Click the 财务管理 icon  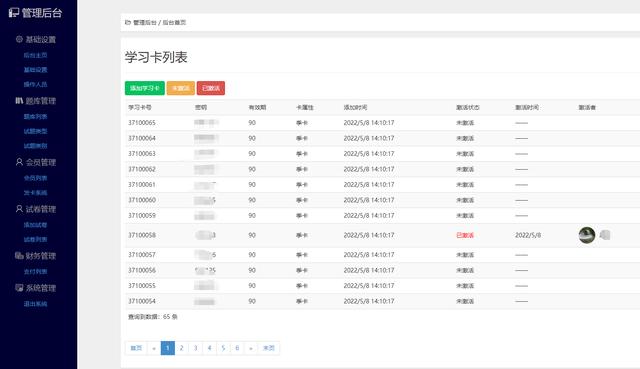coord(19,256)
